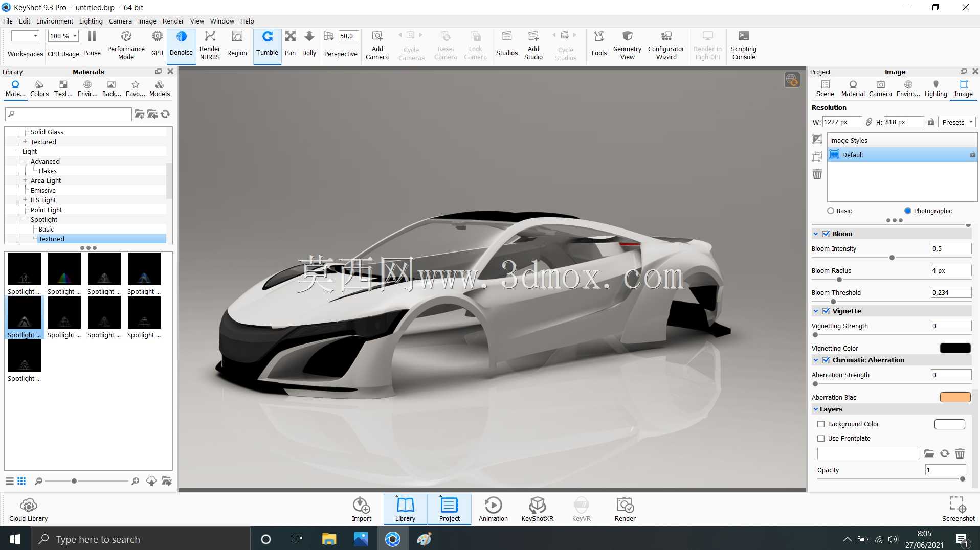Collapse the Bloom section
Screen dimensions: 980x550
(816, 234)
